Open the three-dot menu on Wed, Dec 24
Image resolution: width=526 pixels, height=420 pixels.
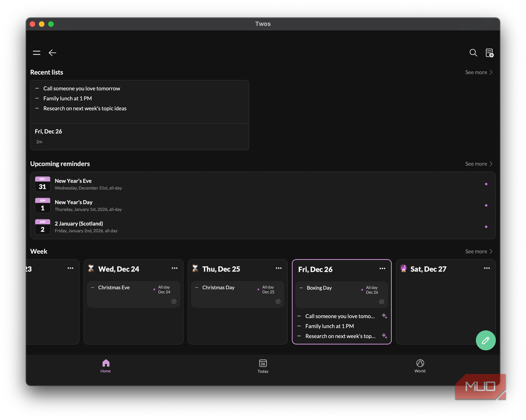coord(174,268)
